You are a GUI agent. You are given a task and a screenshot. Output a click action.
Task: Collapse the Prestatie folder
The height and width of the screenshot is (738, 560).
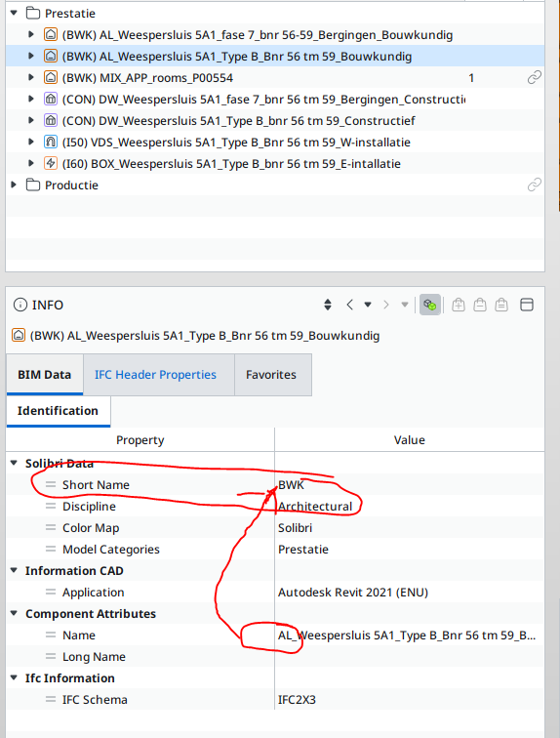click(x=14, y=14)
